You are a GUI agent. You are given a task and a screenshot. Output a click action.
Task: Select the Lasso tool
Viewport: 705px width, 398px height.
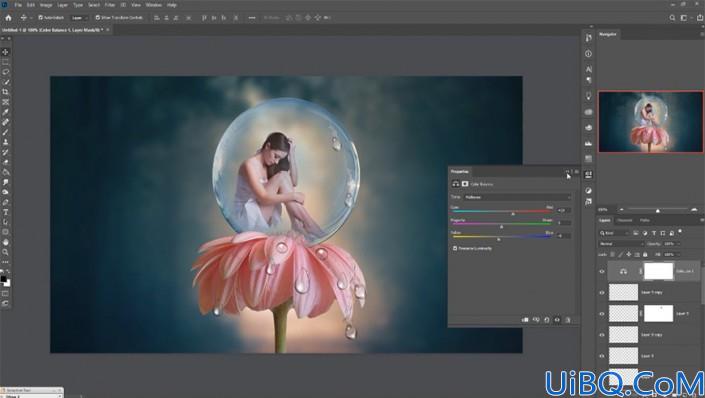5,72
